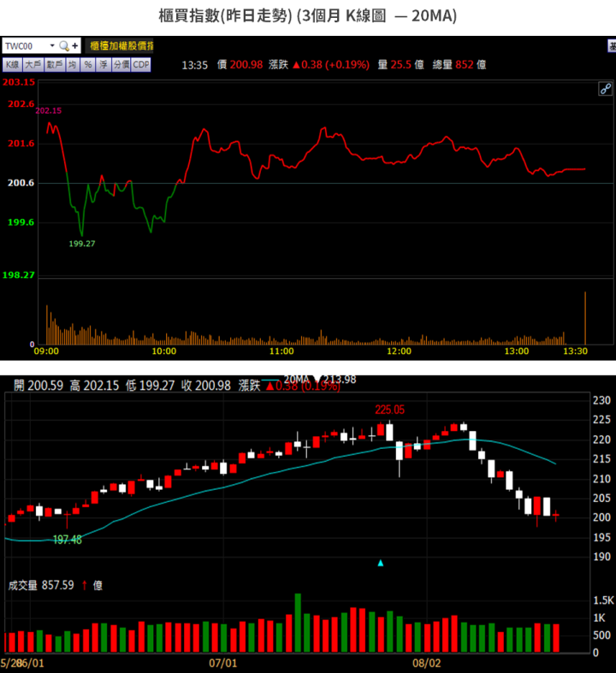Viewport: 616px width, 673px height.
Task: Open the TWC00 symbol dropdown arrow
Action: click(x=51, y=46)
